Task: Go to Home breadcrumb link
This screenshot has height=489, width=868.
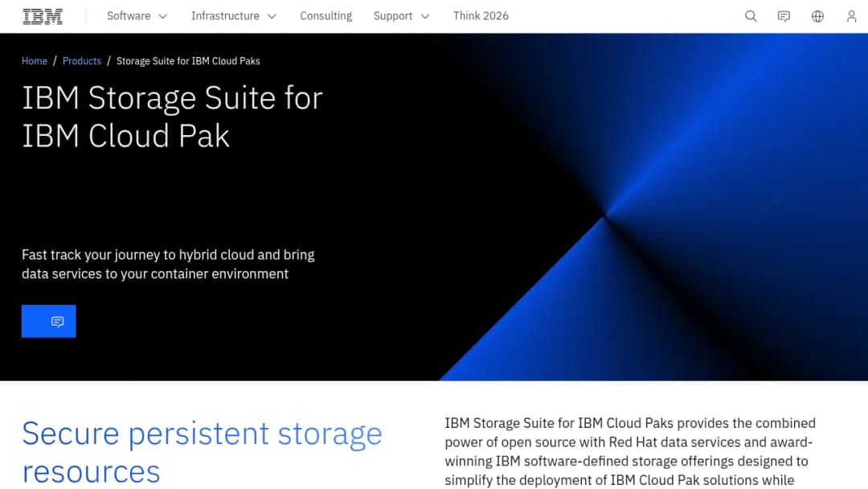Action: pos(35,61)
